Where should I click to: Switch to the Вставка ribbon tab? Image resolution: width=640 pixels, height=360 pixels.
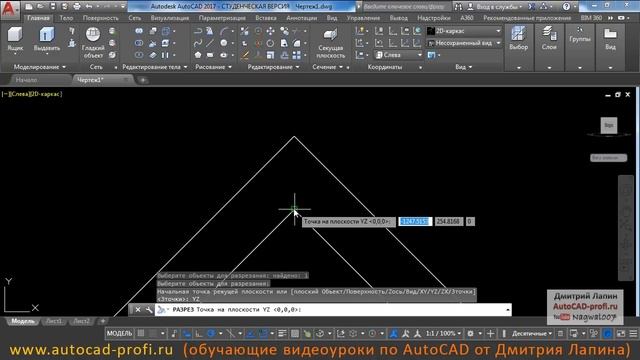click(x=266, y=18)
